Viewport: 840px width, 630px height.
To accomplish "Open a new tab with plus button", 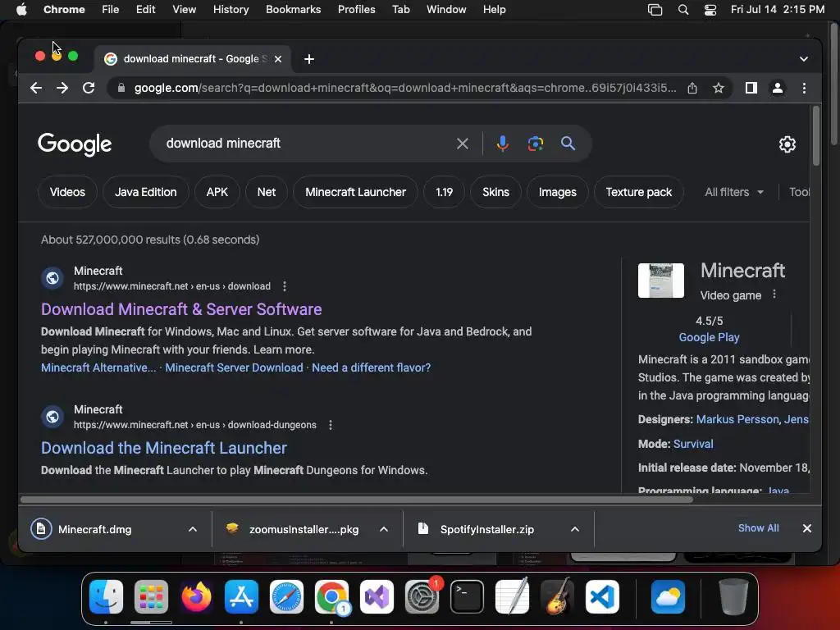I will (309, 59).
